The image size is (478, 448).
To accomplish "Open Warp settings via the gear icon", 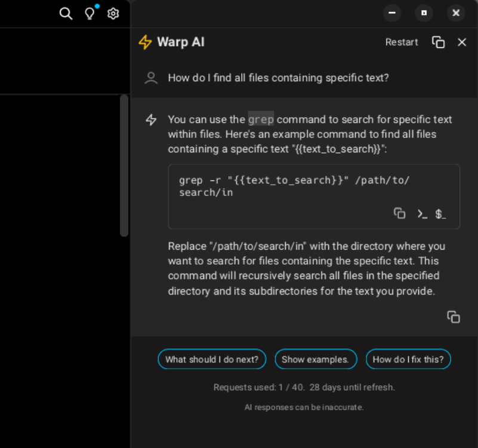I will click(x=113, y=13).
